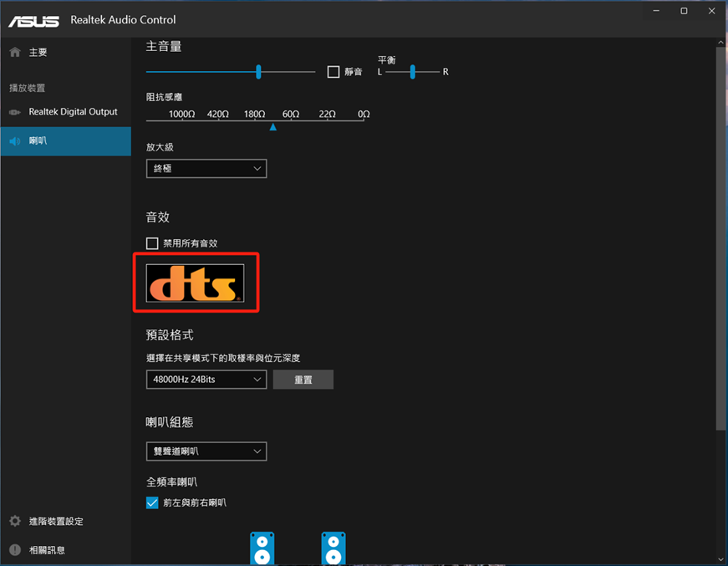This screenshot has height=566, width=728.
Task: Click the Realtek Digital Output device icon
Action: pyautogui.click(x=15, y=112)
